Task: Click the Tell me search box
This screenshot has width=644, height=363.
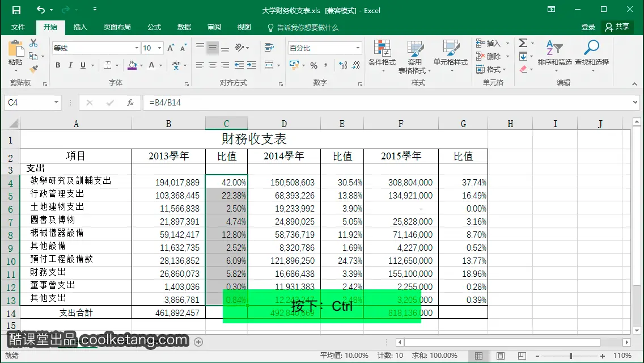Action: tap(303, 28)
